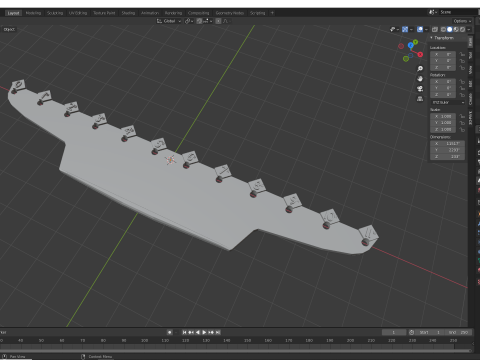Click the Location Y field
The image size is (480, 360).
443,61
